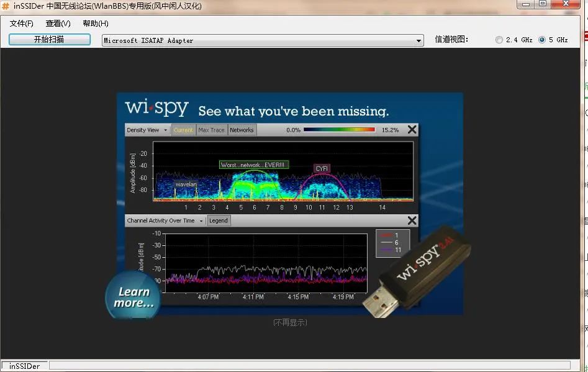Minimize the inSSIDer window
Image resolution: width=588 pixels, height=372 pixels.
[526, 4]
